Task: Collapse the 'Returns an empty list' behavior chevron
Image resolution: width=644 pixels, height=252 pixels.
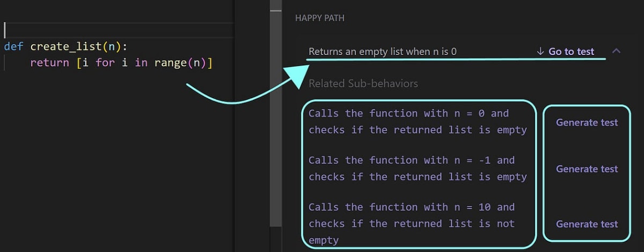Action: pos(616,51)
